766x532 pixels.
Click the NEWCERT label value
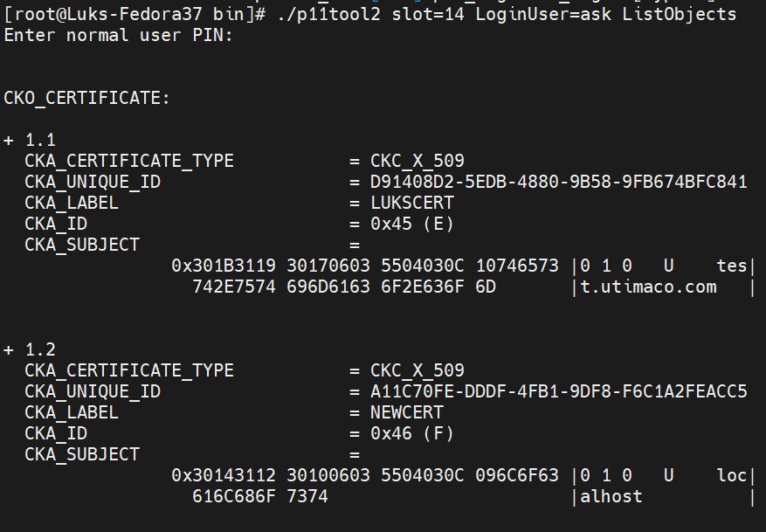(406, 412)
